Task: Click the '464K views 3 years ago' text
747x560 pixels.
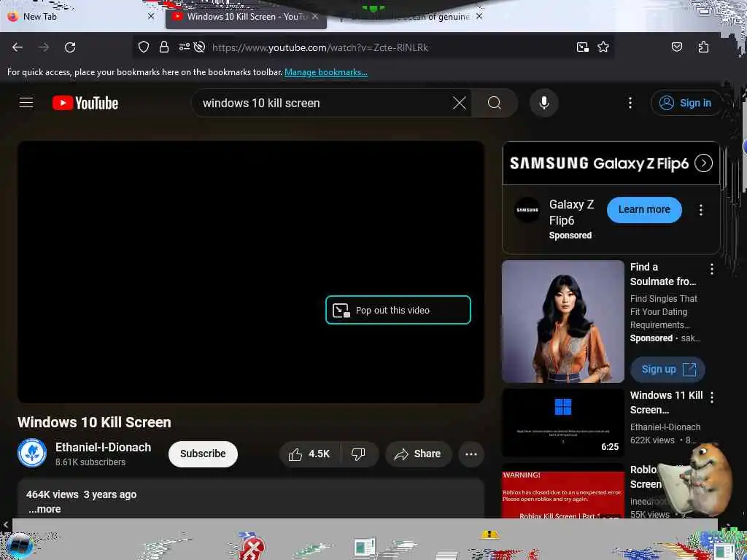Action: click(x=82, y=495)
